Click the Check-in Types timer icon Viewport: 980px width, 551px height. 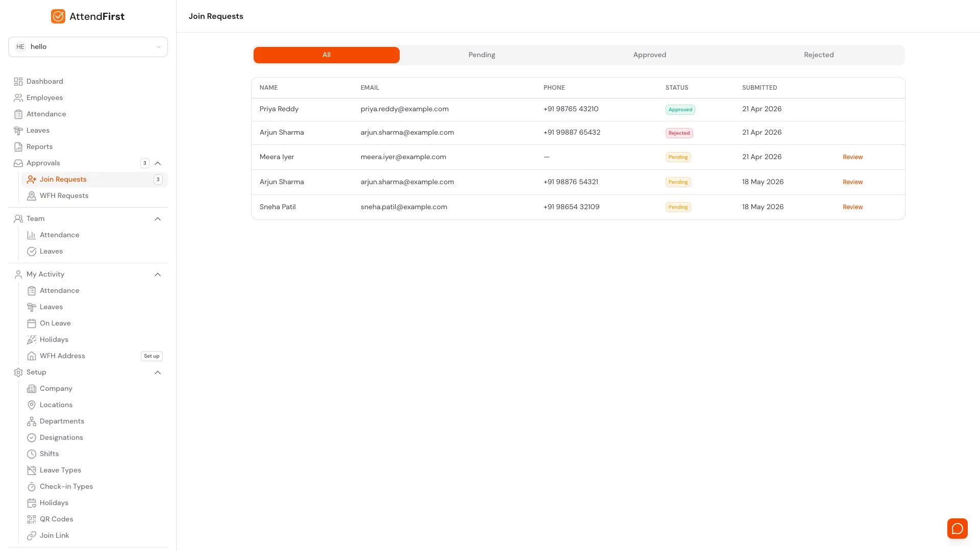click(x=32, y=487)
